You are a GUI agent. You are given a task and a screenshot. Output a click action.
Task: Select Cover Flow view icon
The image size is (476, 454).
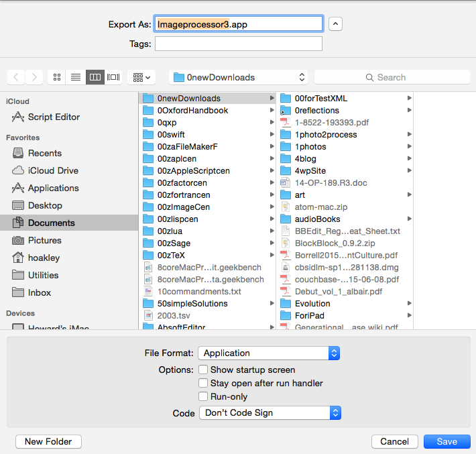pos(113,77)
